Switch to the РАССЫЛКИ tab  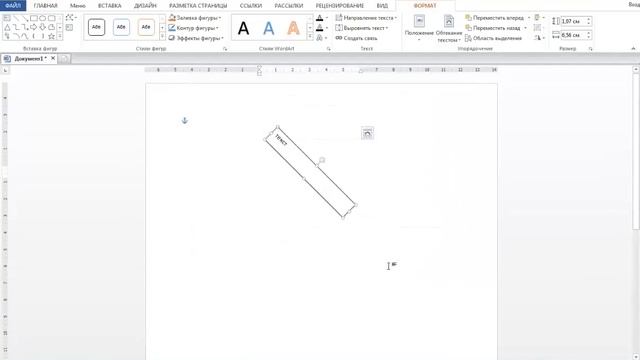289,6
